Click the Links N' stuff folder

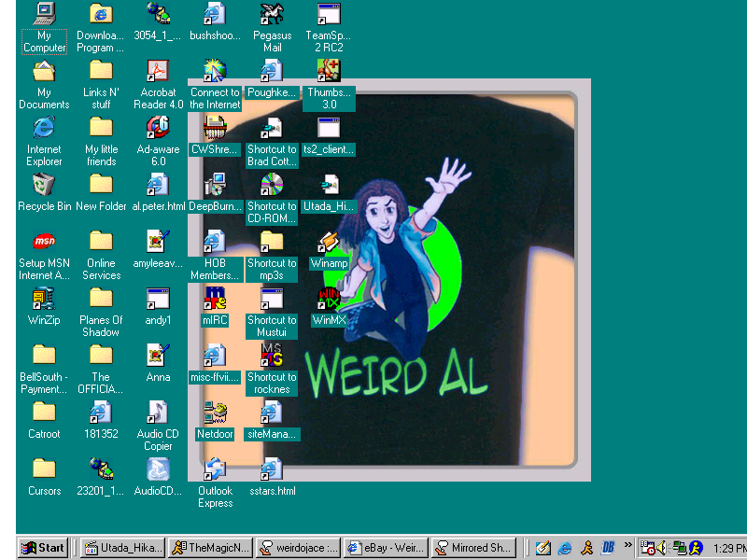coord(101,71)
